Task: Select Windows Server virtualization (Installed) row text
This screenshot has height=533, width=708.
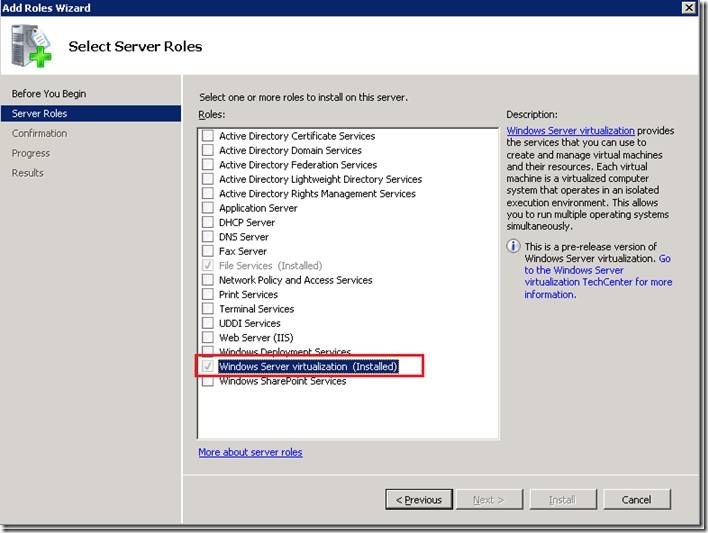Action: point(308,366)
